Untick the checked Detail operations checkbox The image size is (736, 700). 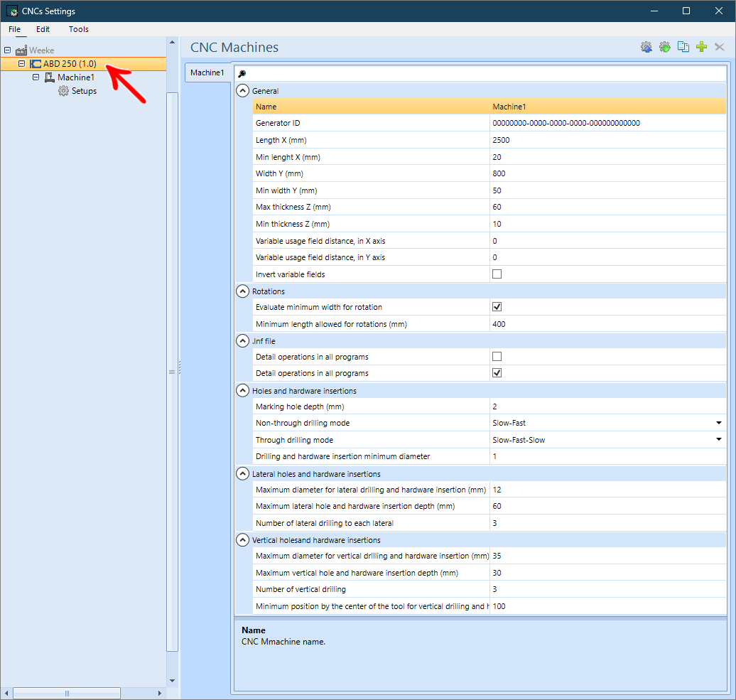coord(497,373)
